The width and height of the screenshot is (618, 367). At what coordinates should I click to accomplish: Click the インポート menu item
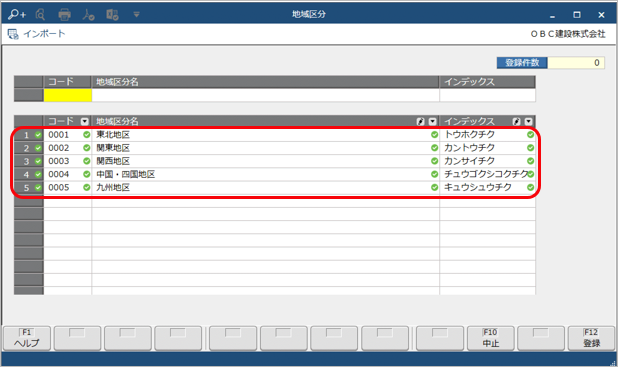coord(36,34)
